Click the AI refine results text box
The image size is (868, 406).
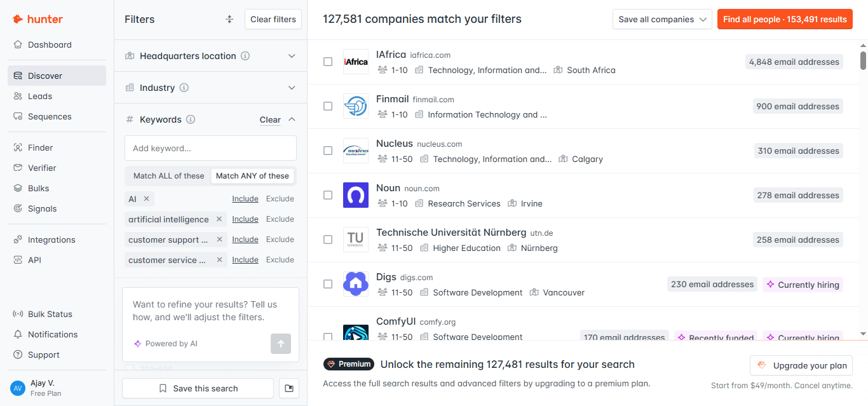(x=210, y=311)
